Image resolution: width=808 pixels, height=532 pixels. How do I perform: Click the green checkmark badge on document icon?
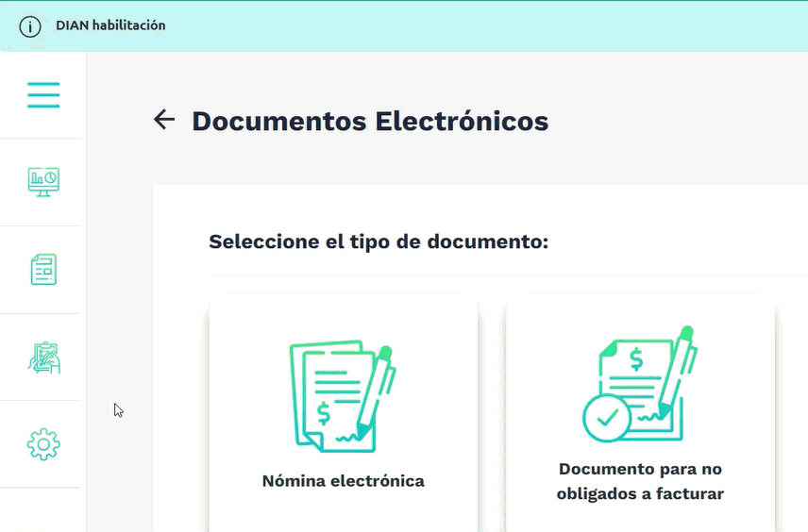(607, 418)
